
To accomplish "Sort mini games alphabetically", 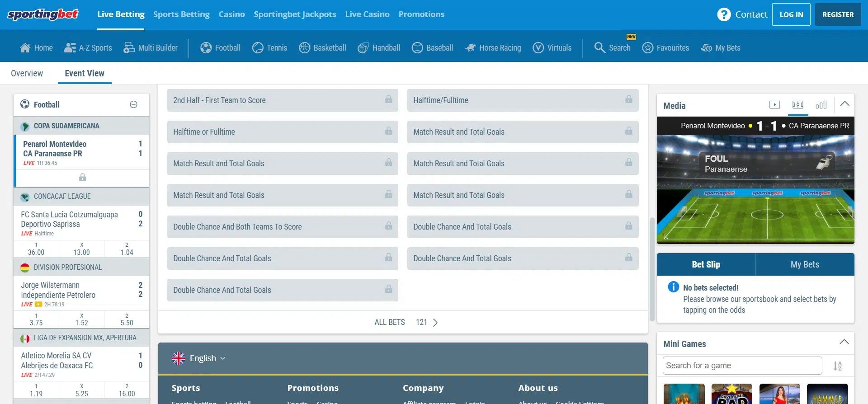I will click(x=838, y=366).
